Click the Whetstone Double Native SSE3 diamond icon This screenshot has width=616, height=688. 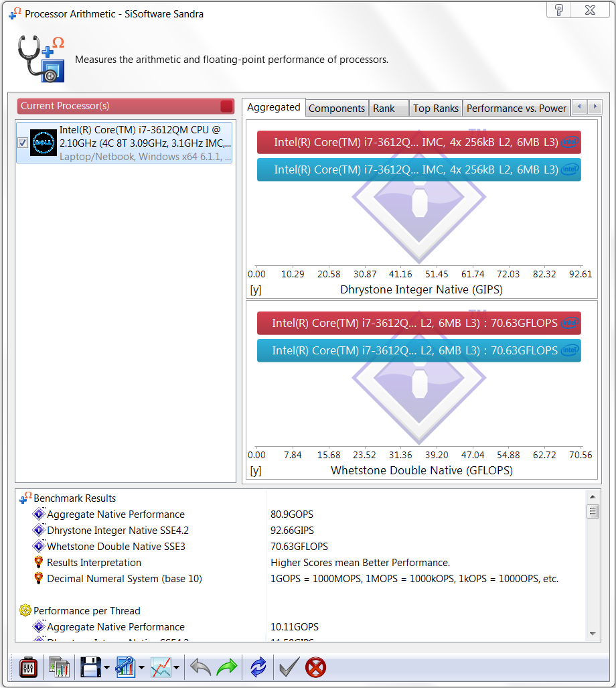coord(39,546)
